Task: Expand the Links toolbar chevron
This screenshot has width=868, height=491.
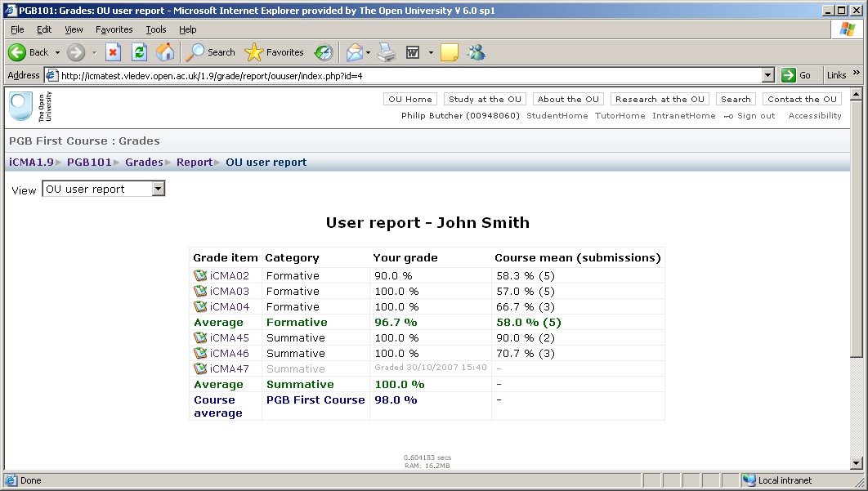Action: click(x=857, y=73)
